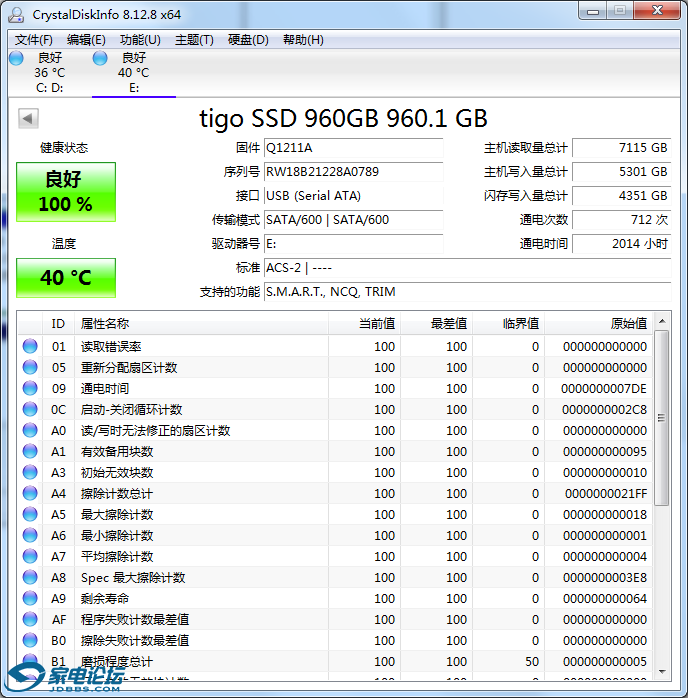Click the NAND writes value 4351 GB

(x=621, y=196)
